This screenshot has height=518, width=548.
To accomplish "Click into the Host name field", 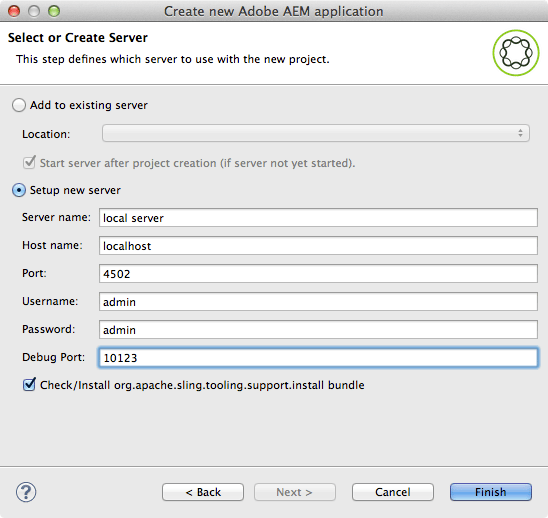I will tap(318, 246).
